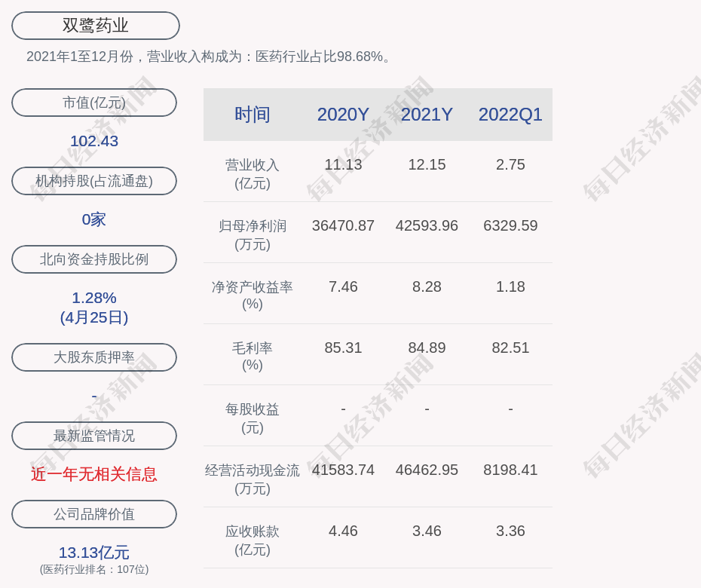Image resolution: width=701 pixels, height=588 pixels.
Task: Select the 2022Q1 column header
Action: click(510, 115)
